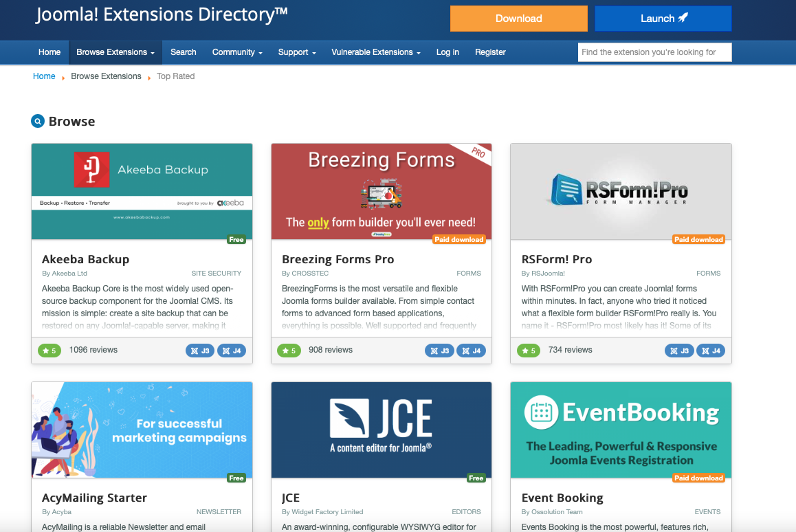Open the Community dropdown menu

237,52
